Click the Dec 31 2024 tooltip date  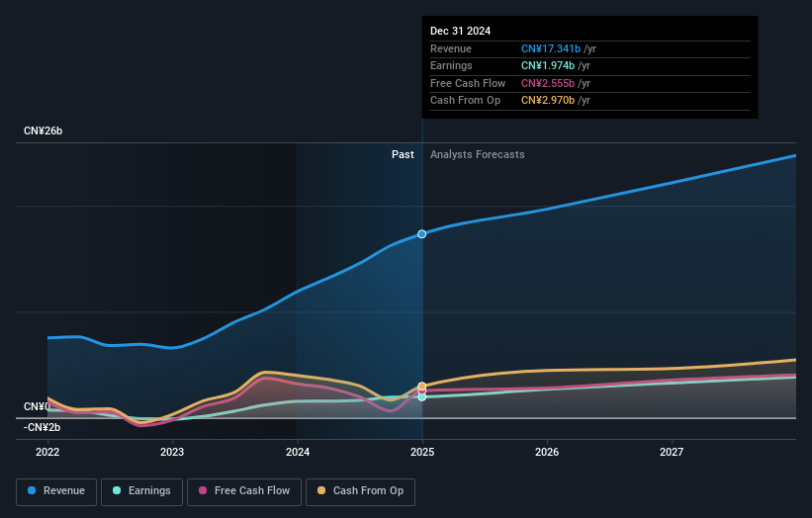pos(460,31)
